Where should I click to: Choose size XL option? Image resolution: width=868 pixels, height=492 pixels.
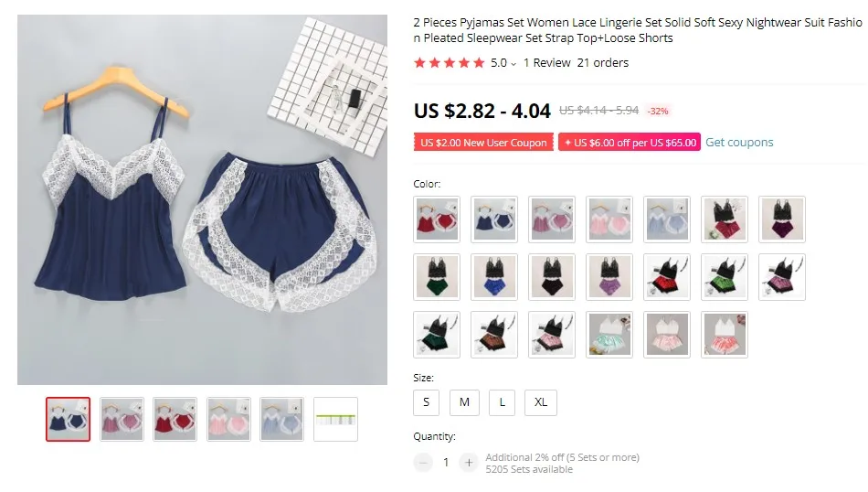point(541,402)
